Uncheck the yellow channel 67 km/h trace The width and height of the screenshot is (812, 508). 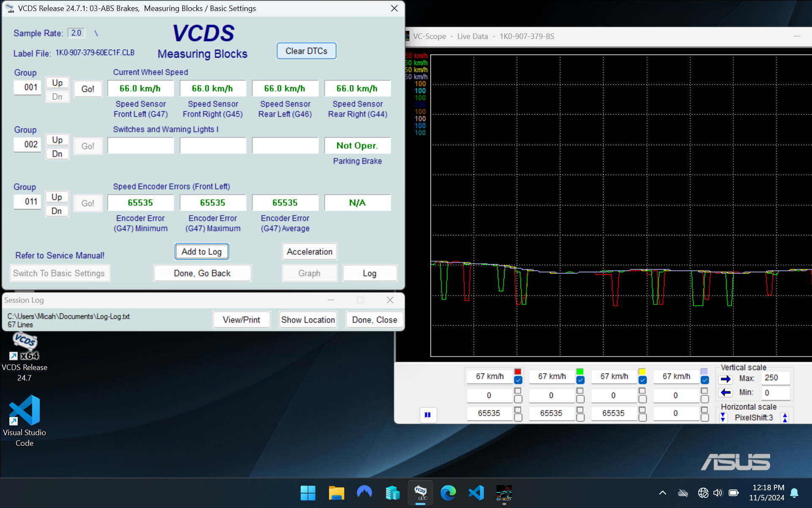point(642,380)
